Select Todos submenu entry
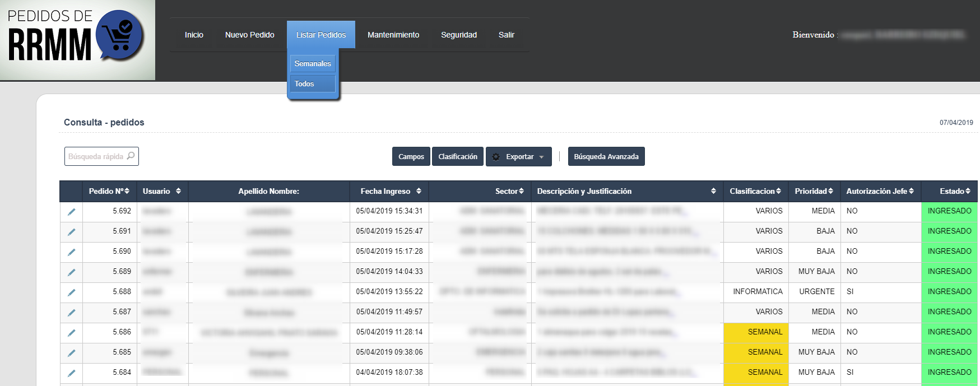 tap(313, 83)
